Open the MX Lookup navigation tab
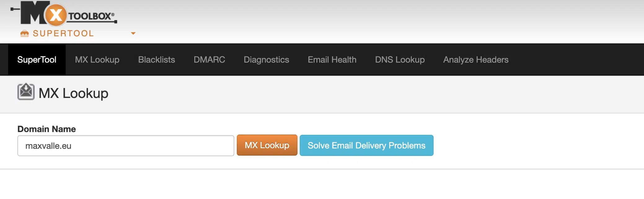 coord(97,60)
